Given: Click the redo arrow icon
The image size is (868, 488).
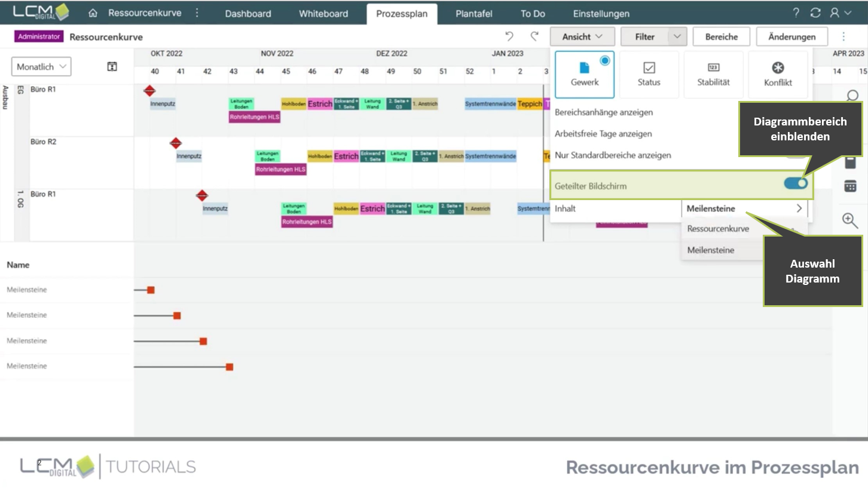Looking at the screenshot, I should [534, 36].
